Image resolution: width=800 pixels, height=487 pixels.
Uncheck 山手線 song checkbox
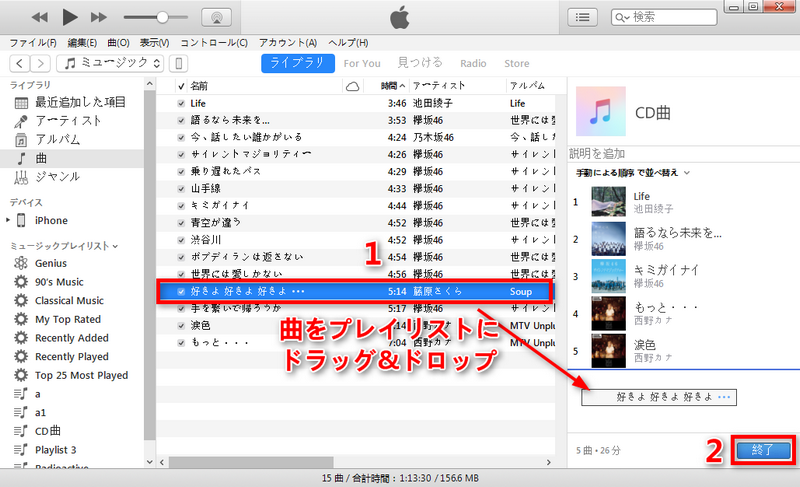click(x=181, y=189)
